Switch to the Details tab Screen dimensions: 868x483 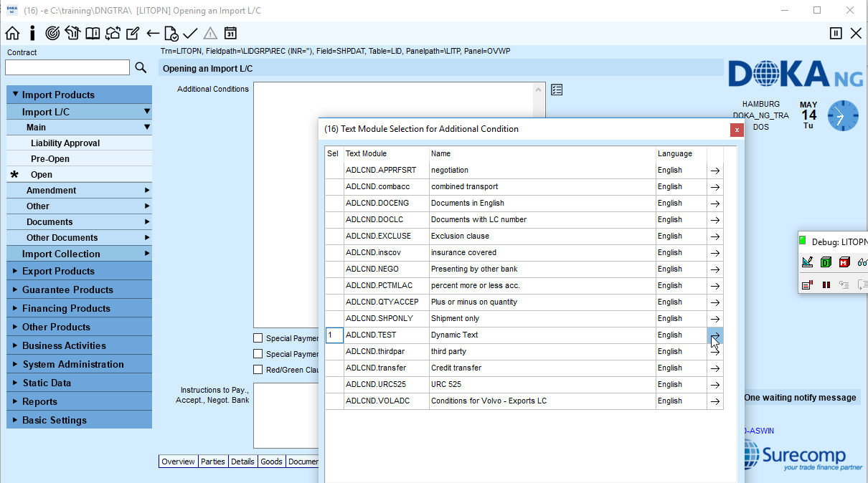[x=242, y=462]
